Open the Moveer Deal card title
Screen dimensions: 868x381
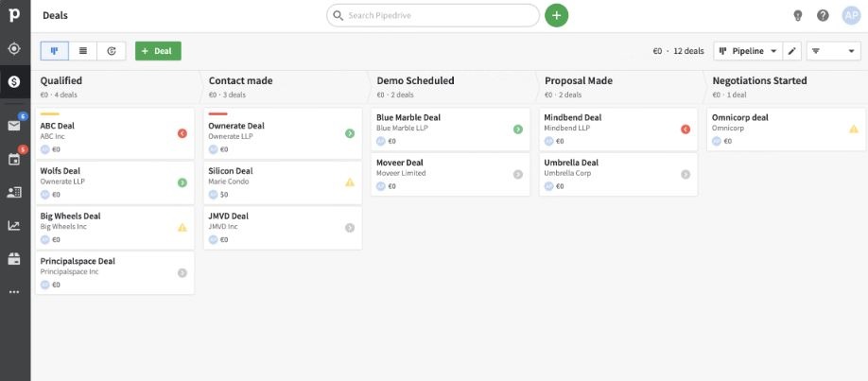400,163
